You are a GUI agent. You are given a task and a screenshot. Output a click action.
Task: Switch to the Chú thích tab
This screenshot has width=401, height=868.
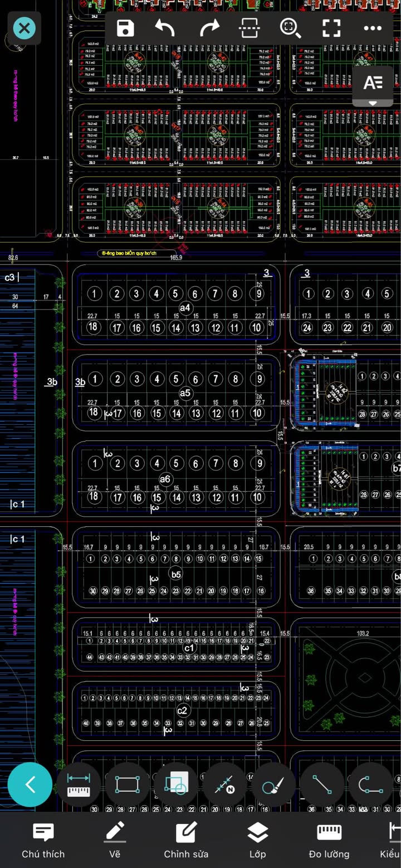tap(43, 840)
